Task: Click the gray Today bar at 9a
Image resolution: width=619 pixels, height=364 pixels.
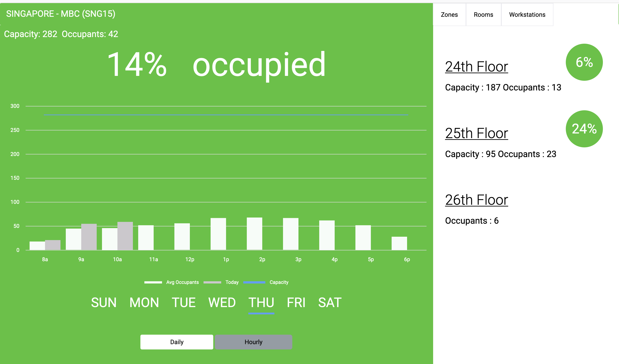Action: click(x=89, y=237)
